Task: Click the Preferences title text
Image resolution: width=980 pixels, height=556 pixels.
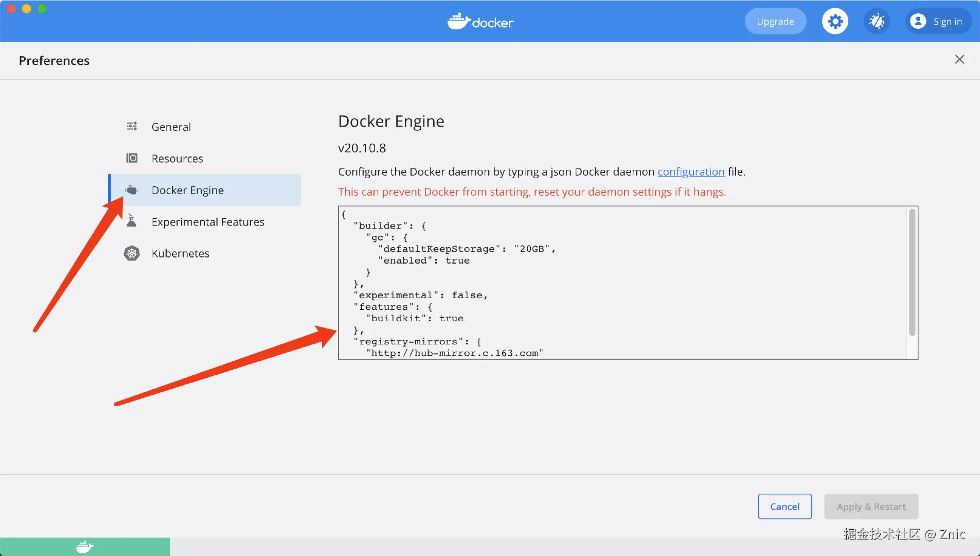Action: (54, 61)
